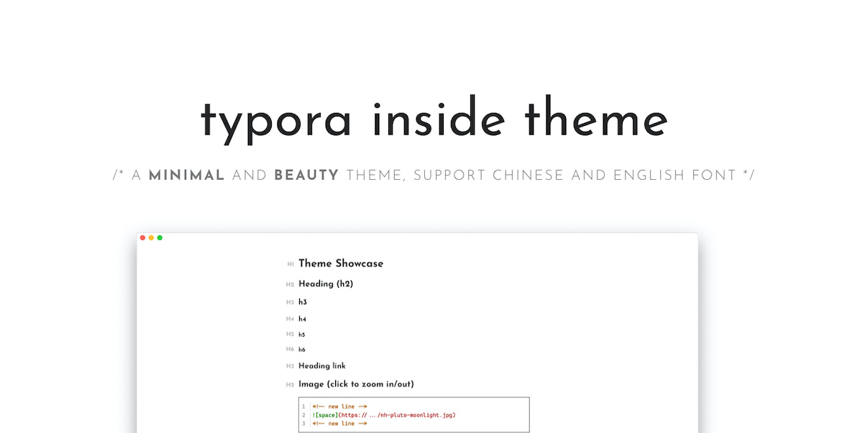Select the "Image (click to zoom in/out)" heading
This screenshot has width=868, height=433.
point(356,384)
